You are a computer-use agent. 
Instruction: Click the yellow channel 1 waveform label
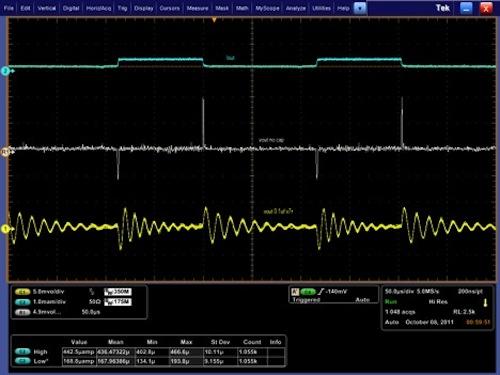pos(278,211)
